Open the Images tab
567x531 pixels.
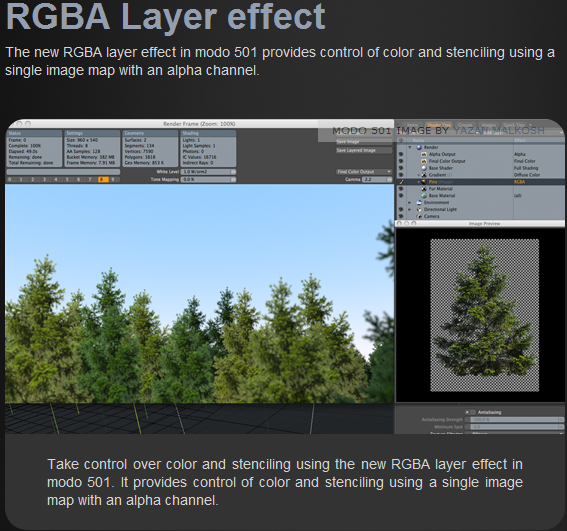coord(489,125)
